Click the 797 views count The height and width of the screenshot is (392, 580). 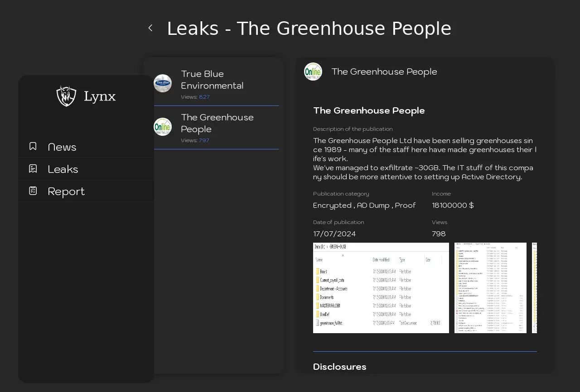coord(204,140)
